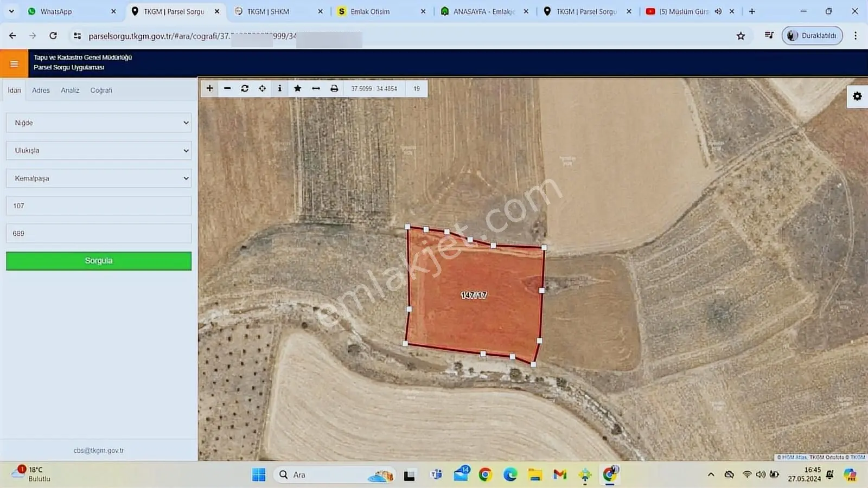Mute the Müslüm Gürses YouTube tab audio
The image size is (868, 488).
(718, 11)
